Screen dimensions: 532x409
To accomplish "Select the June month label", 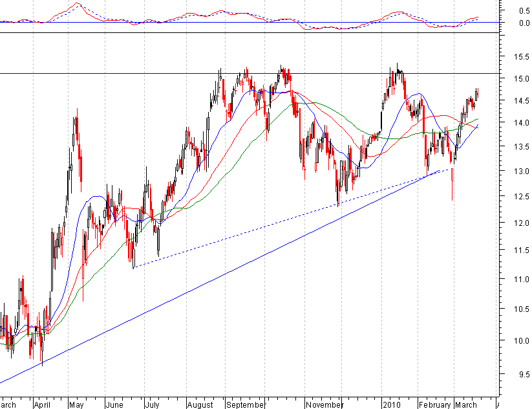I will [x=114, y=404].
